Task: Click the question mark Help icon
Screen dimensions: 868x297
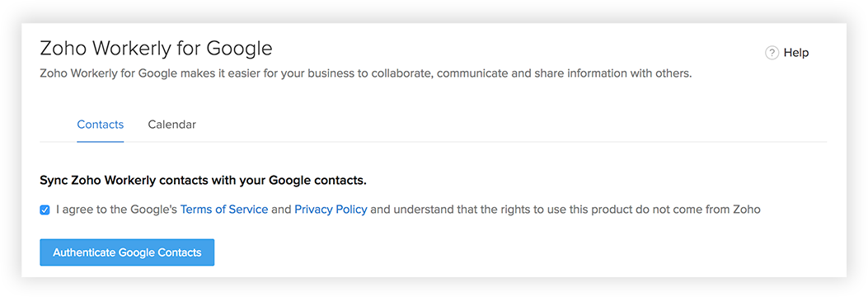Action: [x=772, y=53]
